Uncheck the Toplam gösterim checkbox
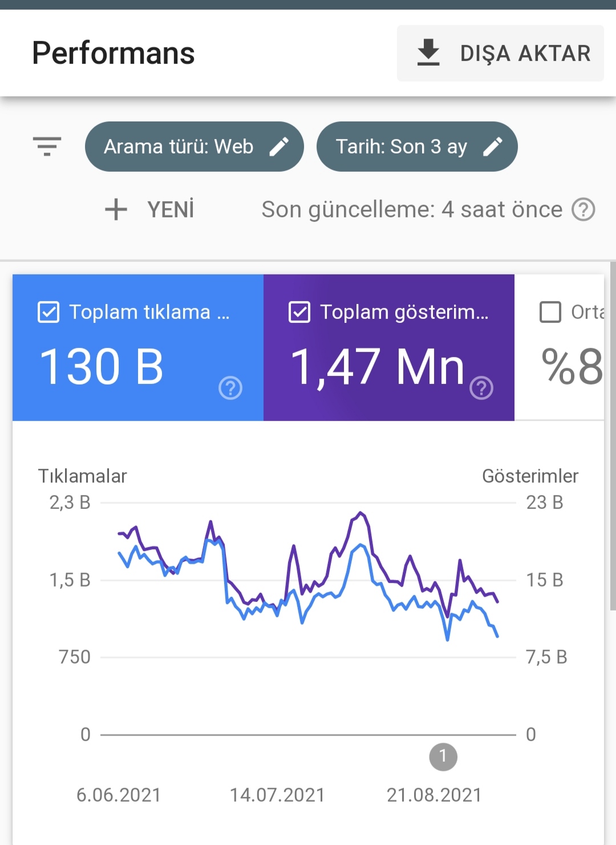616x845 pixels. pyautogui.click(x=299, y=312)
